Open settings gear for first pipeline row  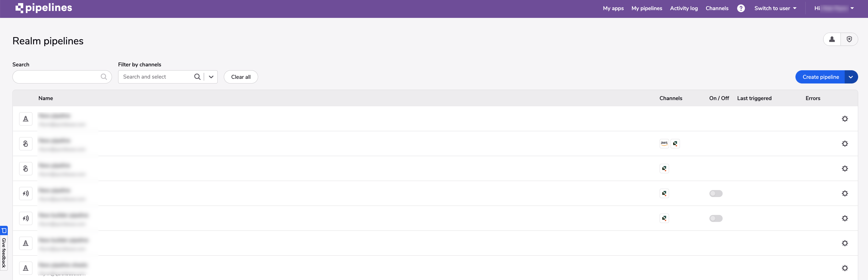[x=845, y=119]
